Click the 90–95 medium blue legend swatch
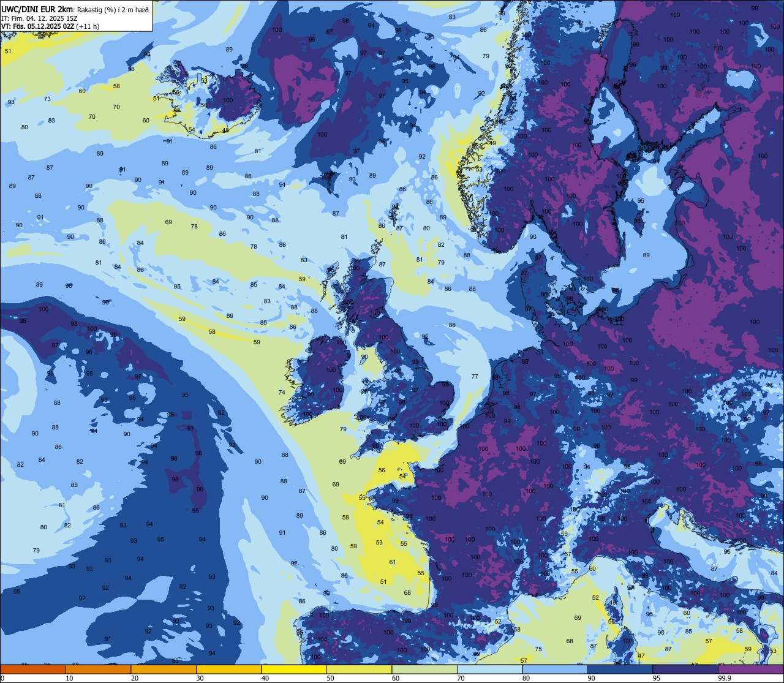 pos(620,669)
